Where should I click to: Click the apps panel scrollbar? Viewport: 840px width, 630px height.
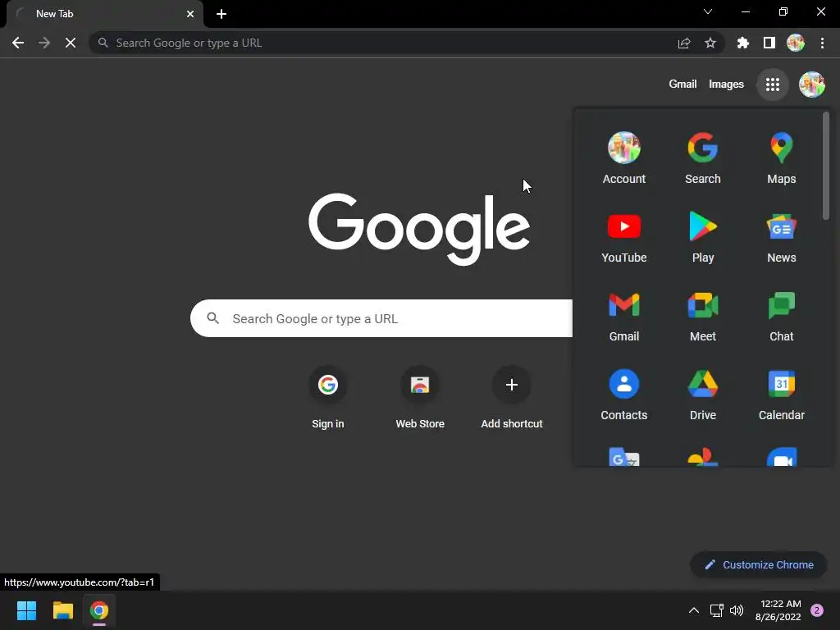(826, 165)
